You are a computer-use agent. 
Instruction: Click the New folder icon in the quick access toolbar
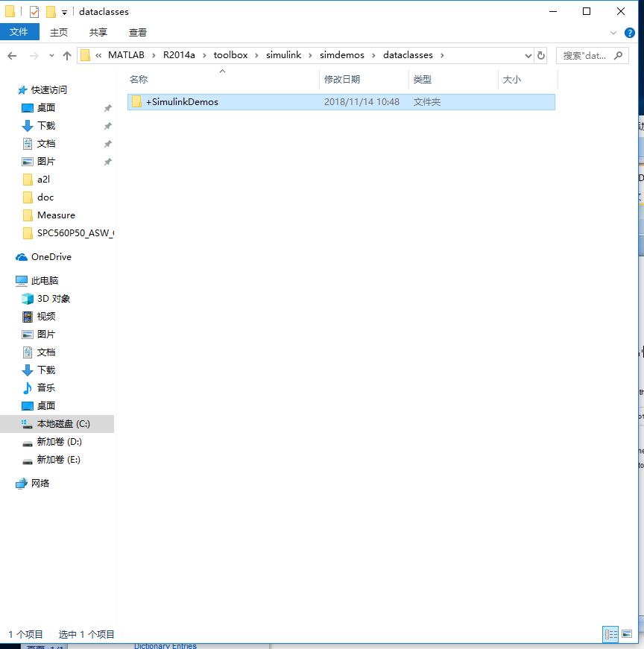49,11
